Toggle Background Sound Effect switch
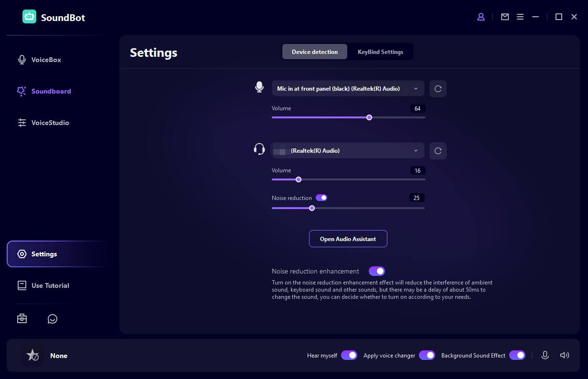The height and width of the screenshot is (379, 588). (517, 355)
